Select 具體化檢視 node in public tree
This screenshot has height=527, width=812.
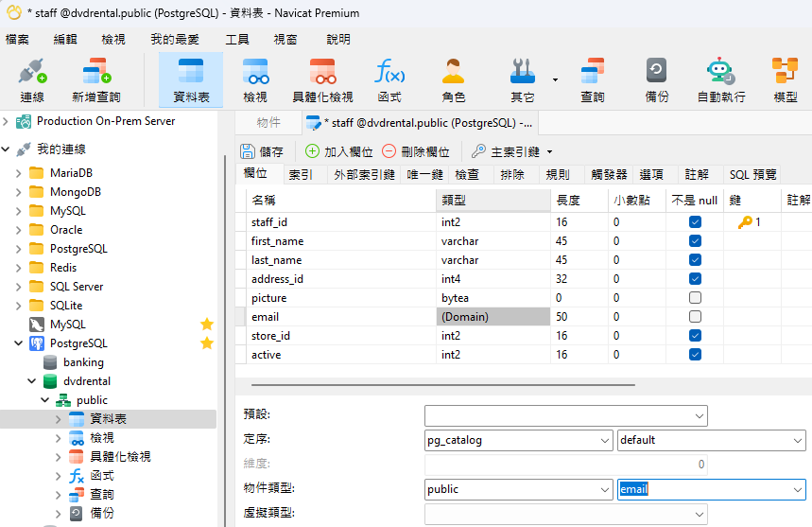click(120, 457)
